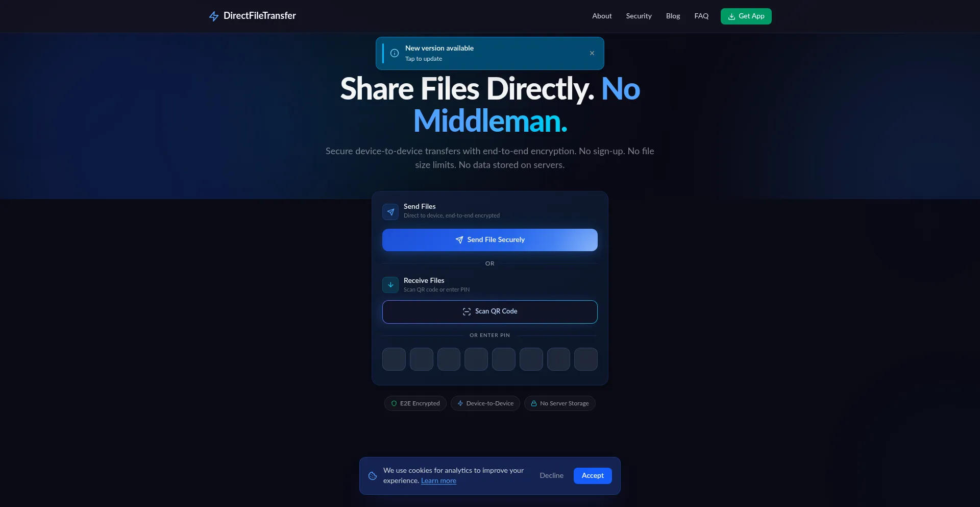The height and width of the screenshot is (507, 980).
Task: Click the down arrow icon beside Receive Files
Action: click(390, 285)
